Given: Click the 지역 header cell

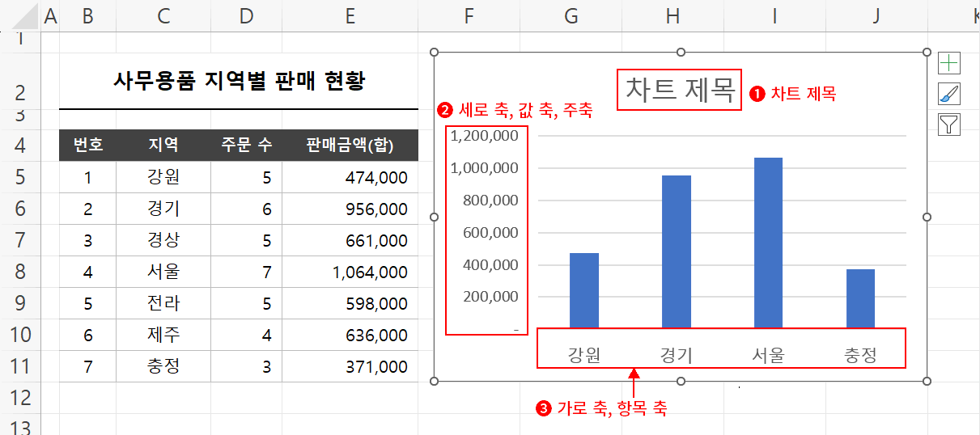Looking at the screenshot, I should coord(164,145).
